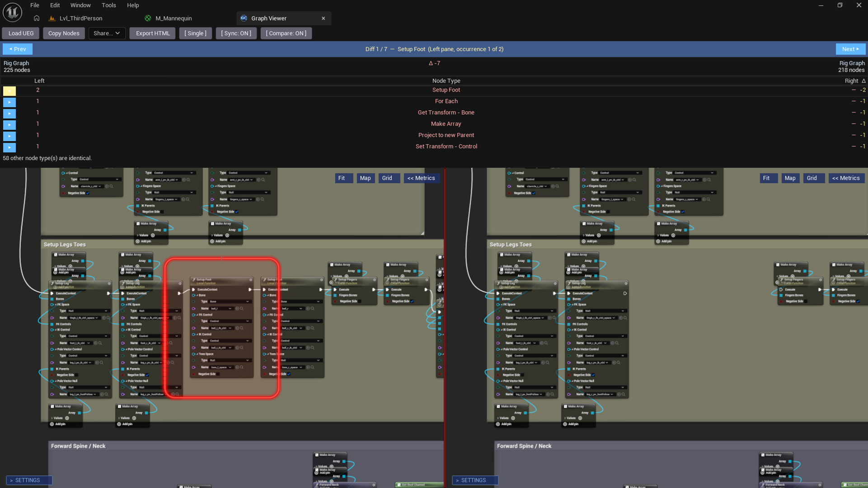The image size is (868, 488).
Task: Click circle arrow icon next to ball_l name
Action: point(237,309)
